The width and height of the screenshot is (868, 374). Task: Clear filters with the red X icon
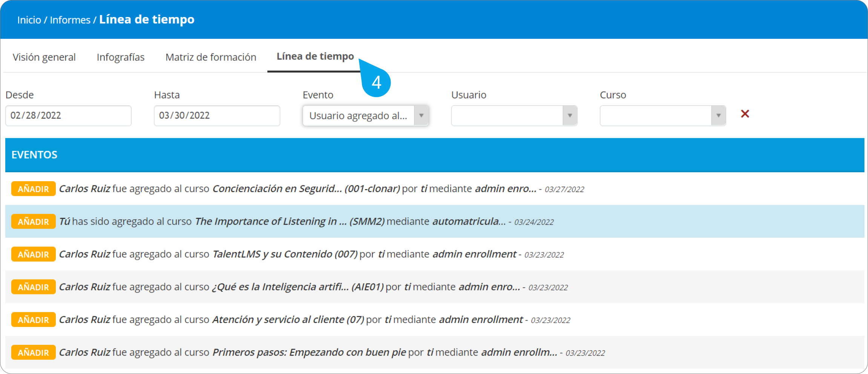point(745,114)
